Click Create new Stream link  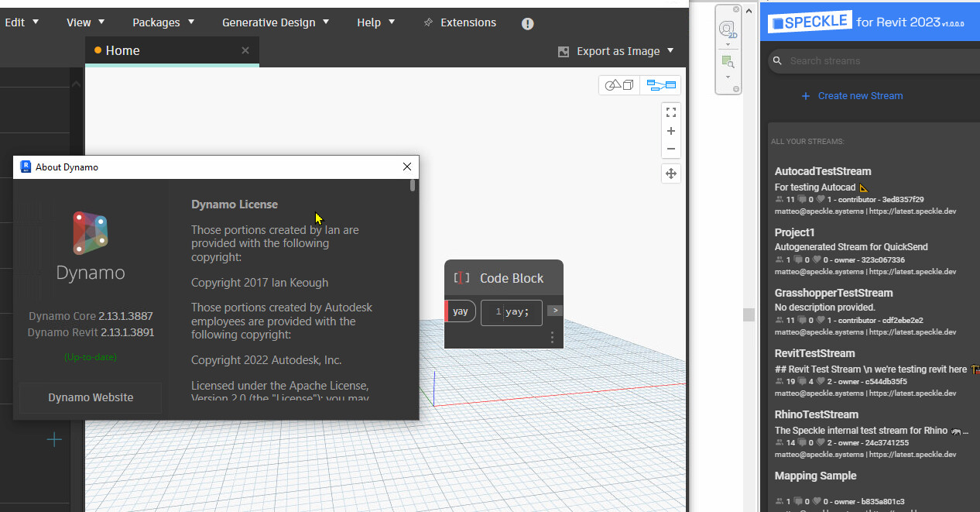click(860, 96)
